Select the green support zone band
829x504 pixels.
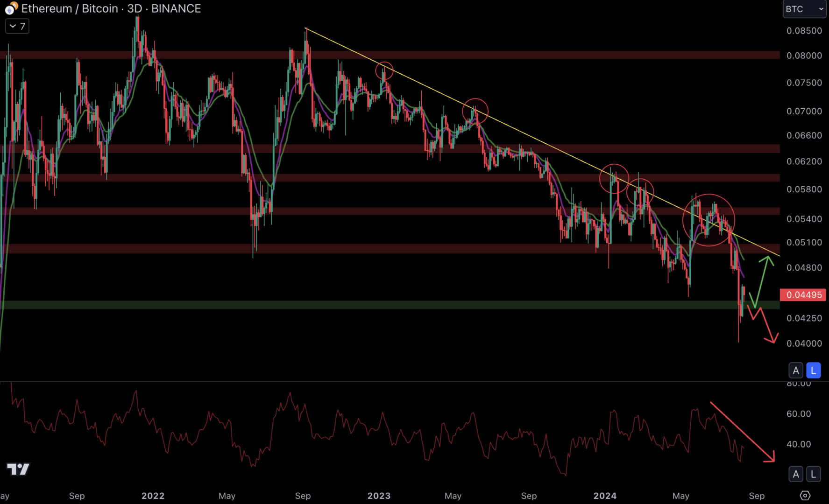(374, 305)
